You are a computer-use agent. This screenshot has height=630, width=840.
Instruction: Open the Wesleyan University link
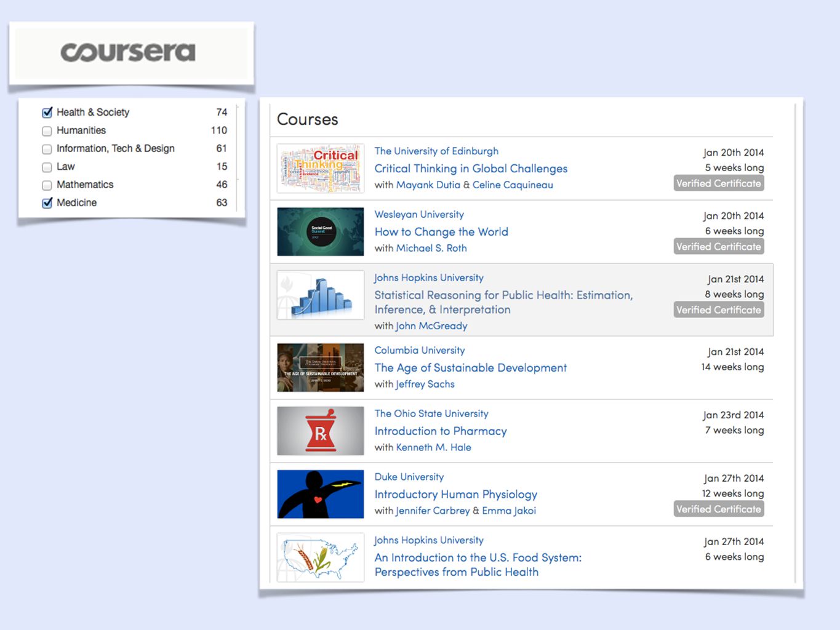[x=419, y=214]
